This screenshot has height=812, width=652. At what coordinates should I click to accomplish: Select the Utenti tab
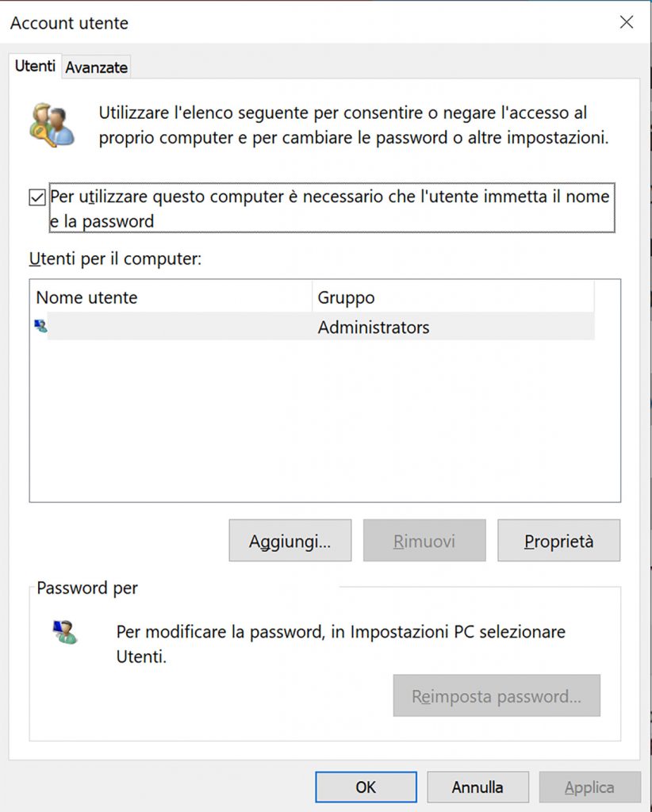point(35,67)
